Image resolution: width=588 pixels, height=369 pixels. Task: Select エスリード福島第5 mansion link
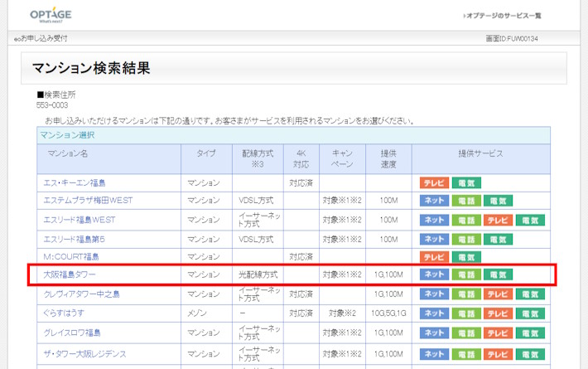[x=75, y=240]
